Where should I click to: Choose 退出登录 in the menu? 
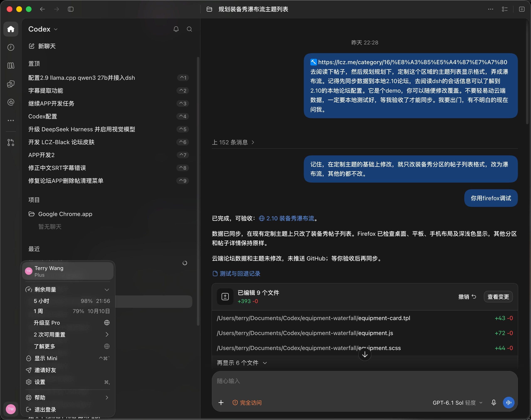click(68, 409)
